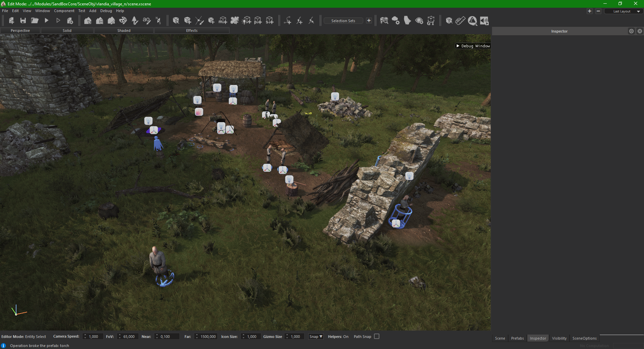The width and height of the screenshot is (644, 349).
Task: Open the Last Layout dropdown
Action: 623,11
